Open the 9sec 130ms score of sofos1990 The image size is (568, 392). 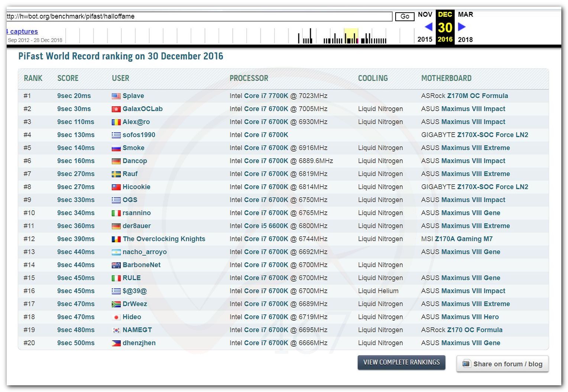(x=76, y=135)
